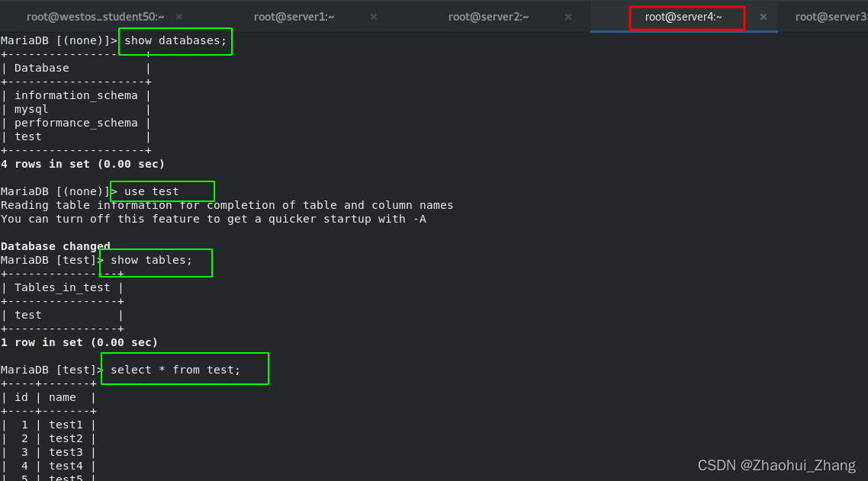Close the root@server2 terminal tab
Image resolution: width=868 pixels, height=481 pixels.
pyautogui.click(x=567, y=16)
